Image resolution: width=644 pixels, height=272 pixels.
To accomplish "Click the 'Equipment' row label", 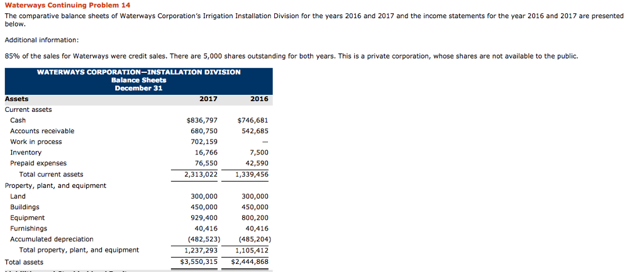I will [x=28, y=217].
